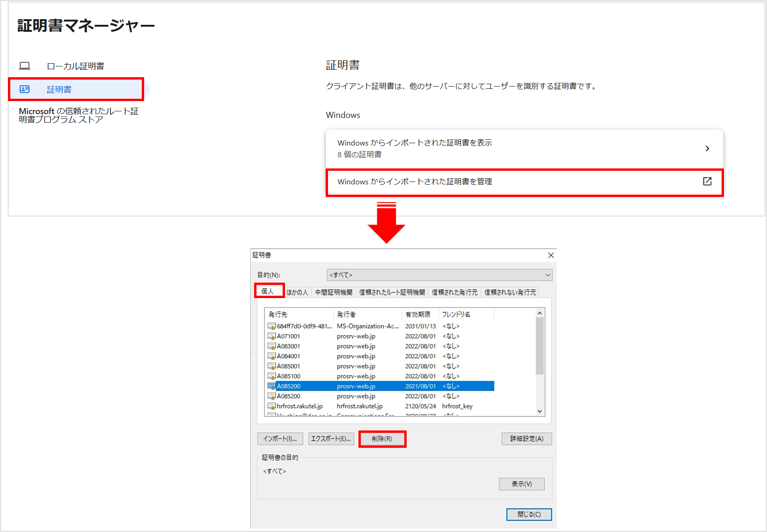Viewport: 767px width, 532px height.
Task: Open Microsoft の信頼されたルート証明書プログラム ストア
Action: tap(79, 115)
